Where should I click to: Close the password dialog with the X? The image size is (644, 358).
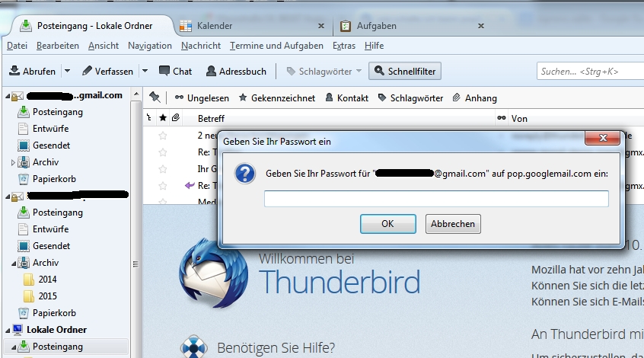coord(602,138)
